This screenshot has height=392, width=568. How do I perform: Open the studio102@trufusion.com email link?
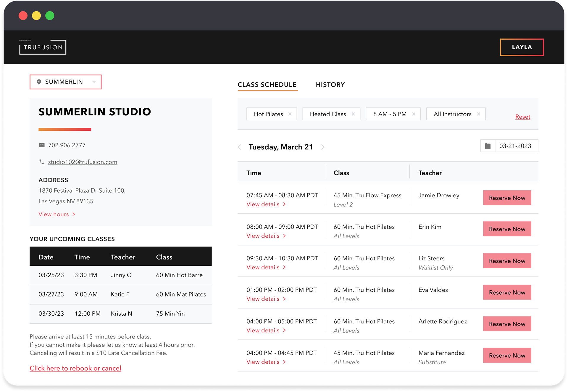83,162
